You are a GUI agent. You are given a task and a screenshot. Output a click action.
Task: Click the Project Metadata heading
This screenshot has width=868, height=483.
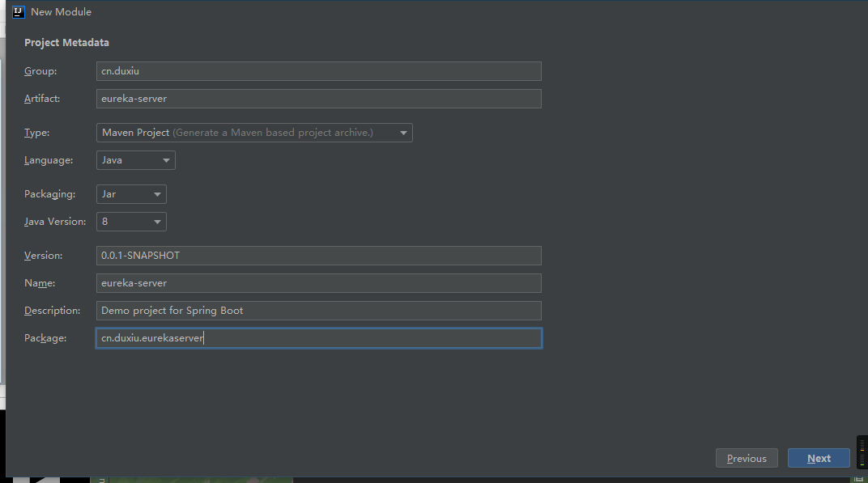coord(66,43)
